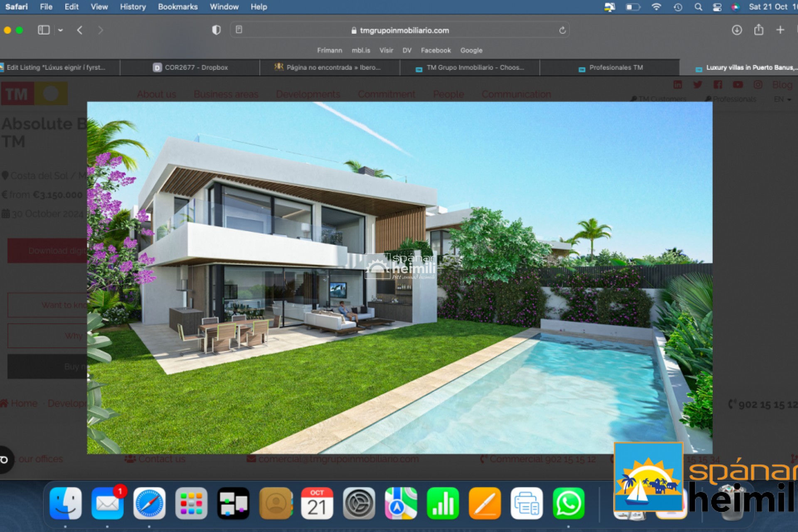Open WhatsApp icon in dock
The image size is (798, 532).
(x=568, y=504)
